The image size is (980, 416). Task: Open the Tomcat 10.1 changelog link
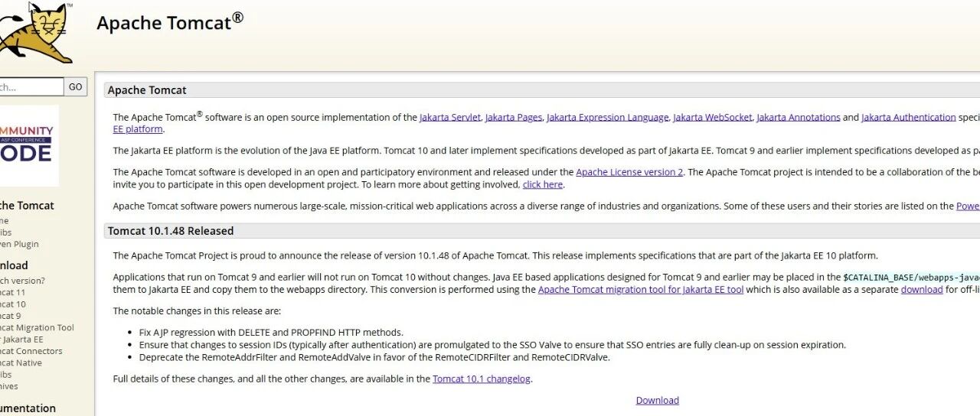click(482, 379)
